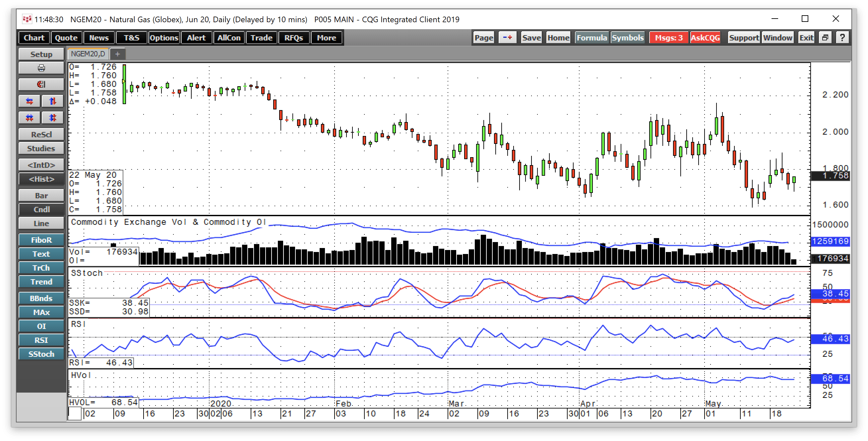Click the vertical swap arrows icon
Viewport: 868px width, 441px height.
click(53, 101)
